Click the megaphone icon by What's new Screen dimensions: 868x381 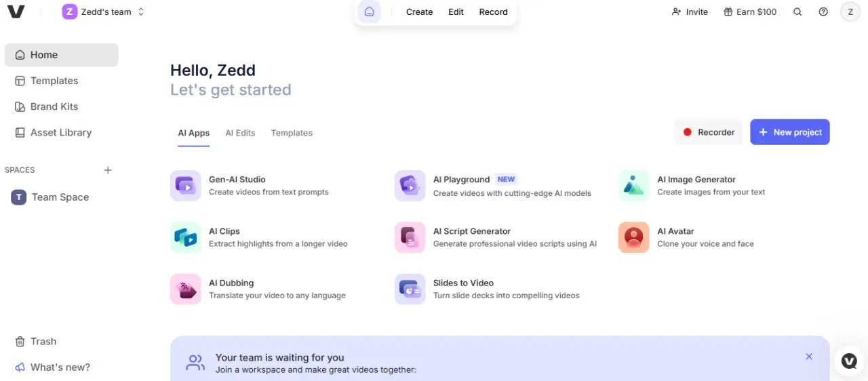coord(20,367)
